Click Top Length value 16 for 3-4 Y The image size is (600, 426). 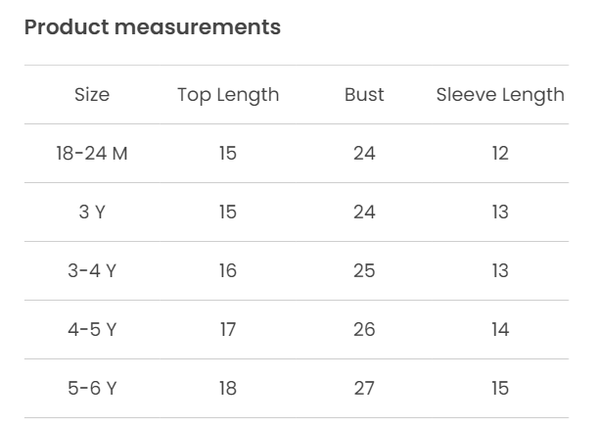coord(228,271)
